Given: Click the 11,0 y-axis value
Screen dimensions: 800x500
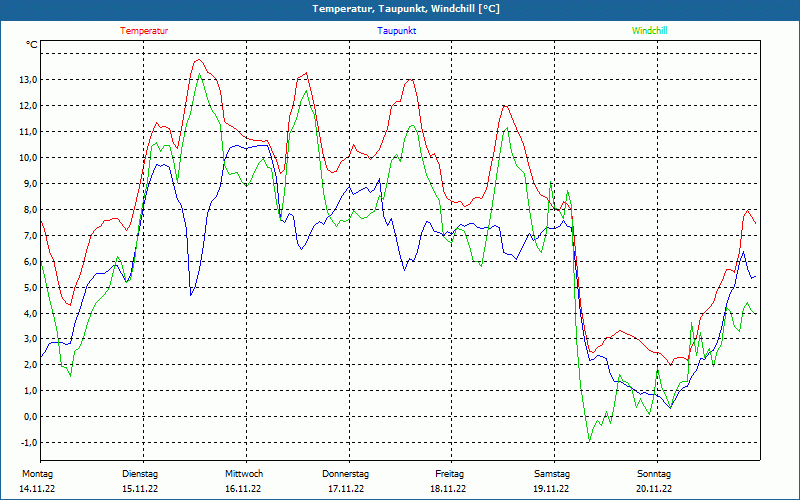Looking at the screenshot, I should (29, 132).
